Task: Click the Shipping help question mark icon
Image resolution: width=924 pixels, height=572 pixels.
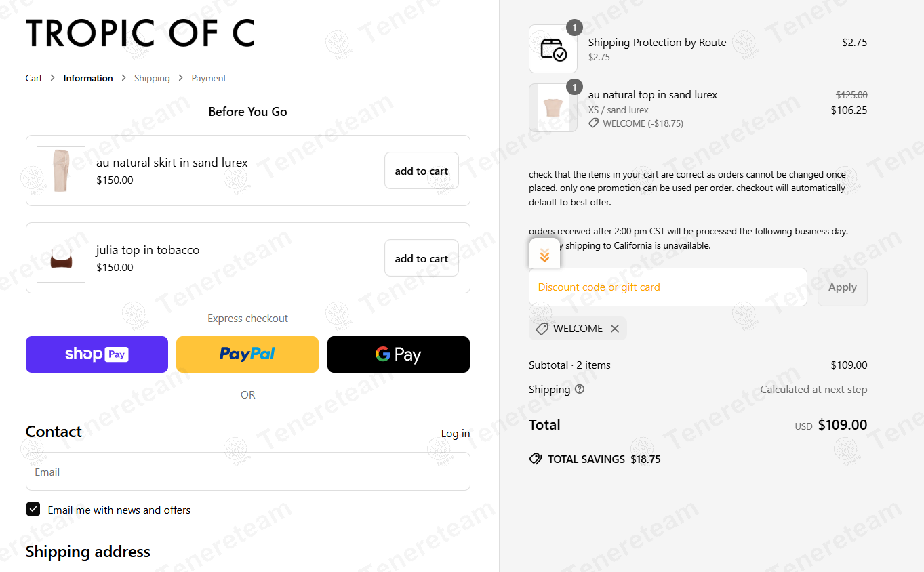Action: tap(580, 390)
